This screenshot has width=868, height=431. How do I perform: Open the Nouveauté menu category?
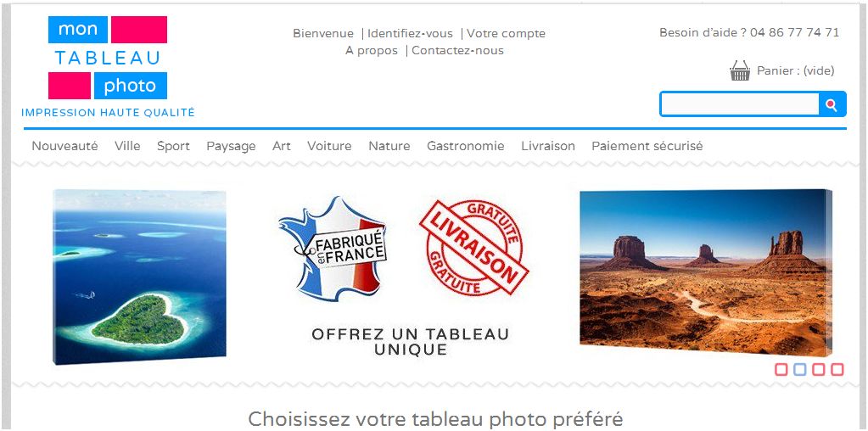tap(64, 146)
